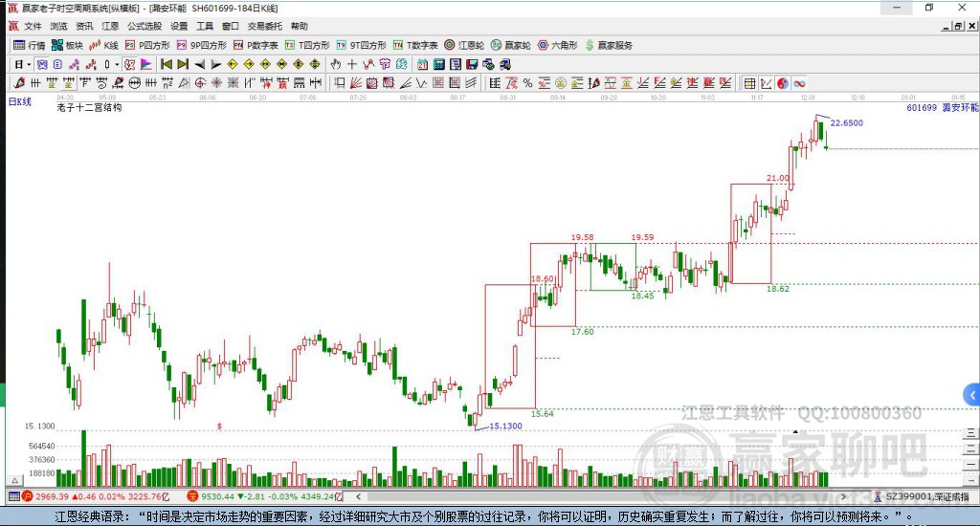
Task: Click the 老子十二宫结构 indicator label
Action: [89, 107]
